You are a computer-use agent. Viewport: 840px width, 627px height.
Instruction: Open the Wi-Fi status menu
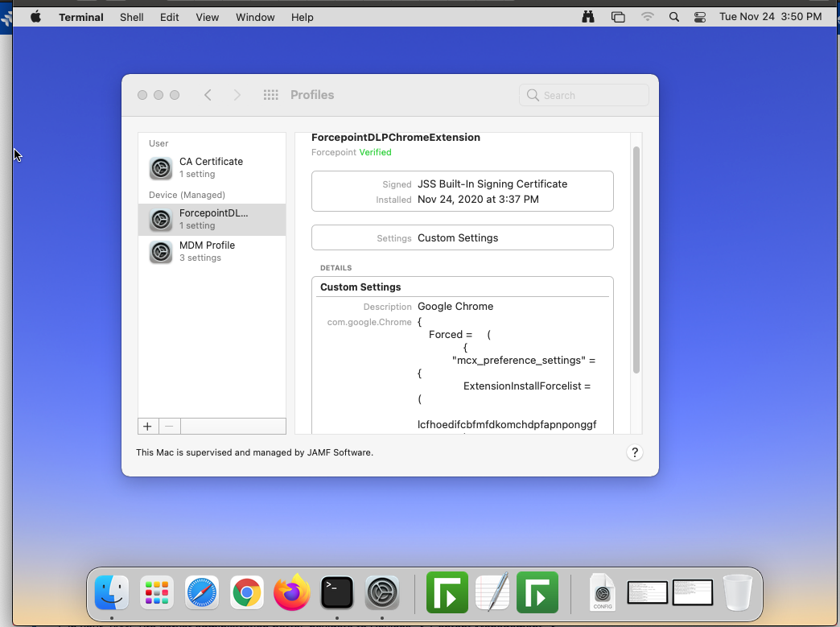point(648,16)
